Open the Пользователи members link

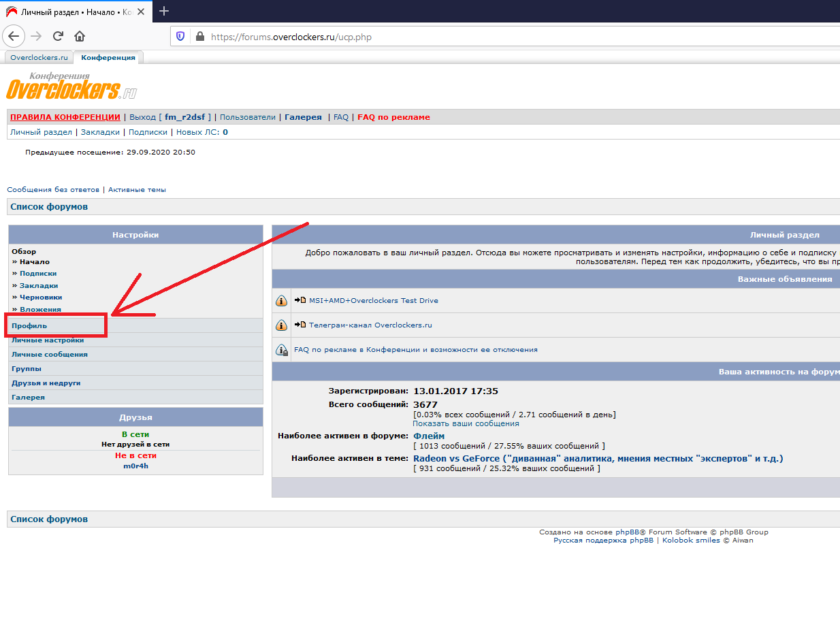[x=248, y=117]
